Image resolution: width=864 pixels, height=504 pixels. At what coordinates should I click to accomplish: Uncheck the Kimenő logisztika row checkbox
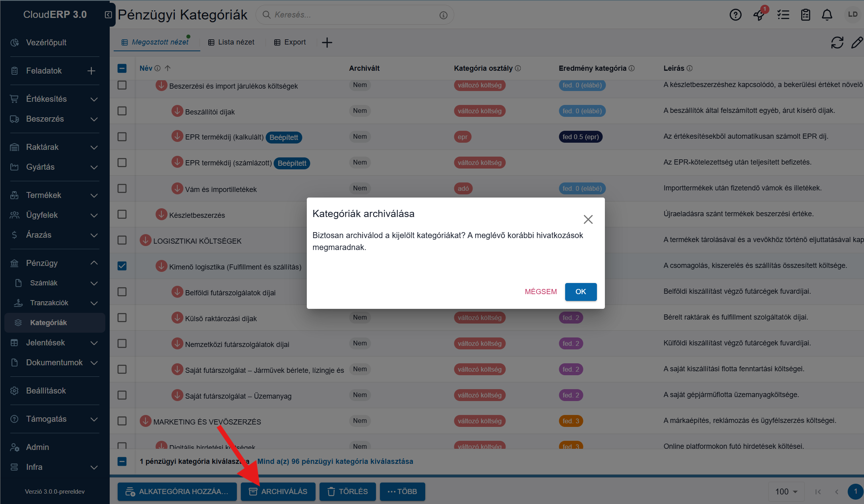coord(122,266)
